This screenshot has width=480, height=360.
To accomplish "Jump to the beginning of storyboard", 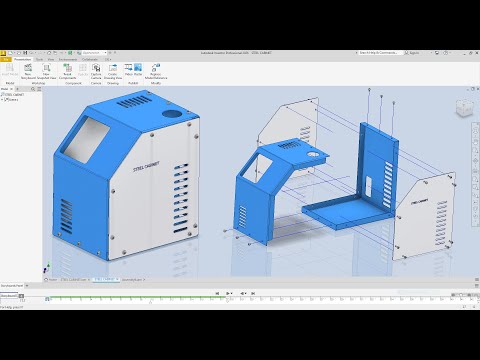I will tap(217, 293).
